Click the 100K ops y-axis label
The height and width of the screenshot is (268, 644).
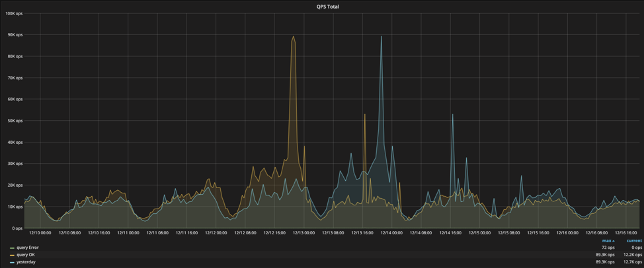(13, 13)
